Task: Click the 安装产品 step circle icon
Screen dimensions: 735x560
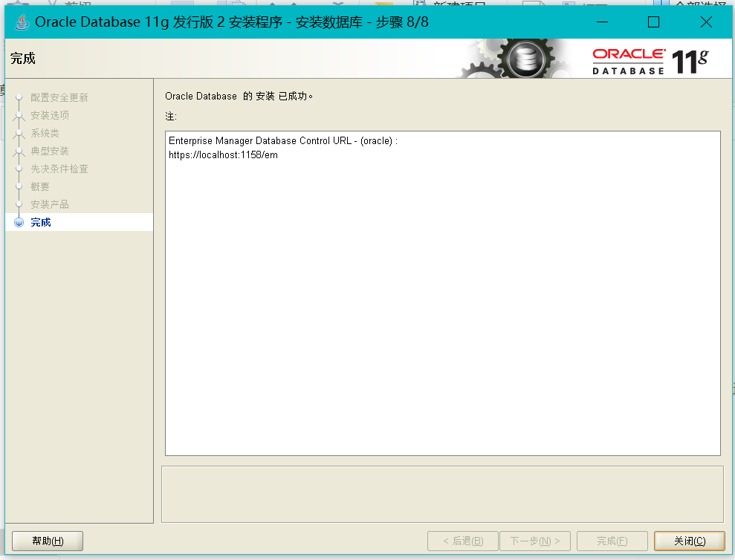Action: tap(18, 204)
